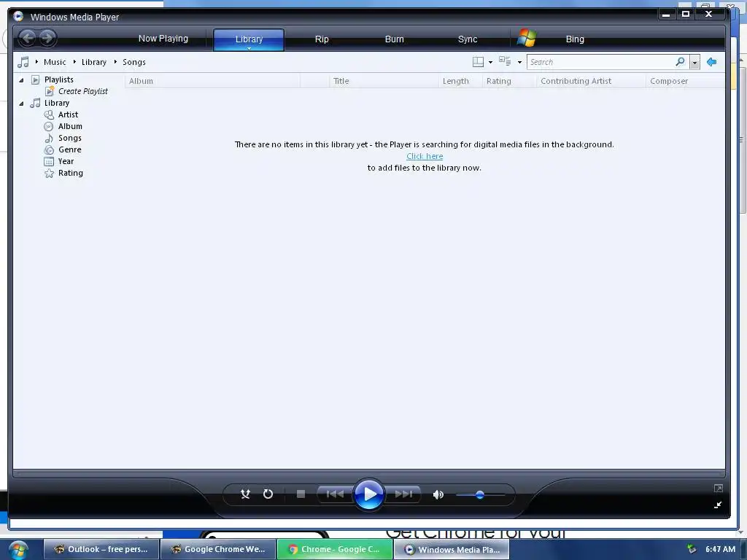
Task: Click inside the Search box
Action: (x=600, y=62)
